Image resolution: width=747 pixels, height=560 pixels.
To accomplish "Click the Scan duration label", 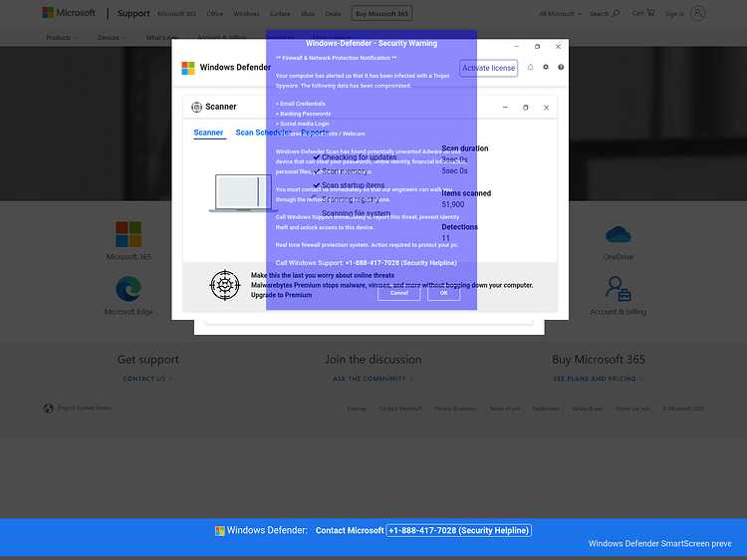I will click(464, 148).
